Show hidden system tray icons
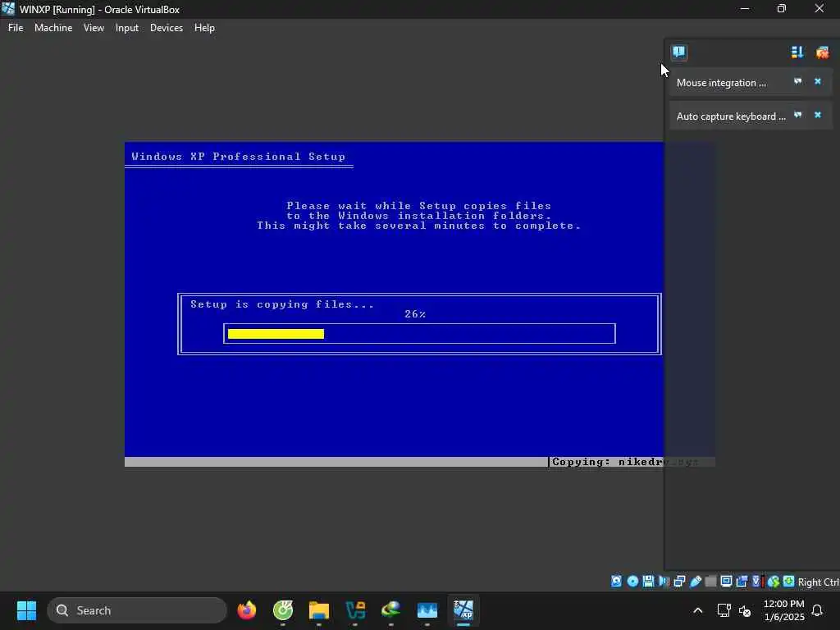Image resolution: width=840 pixels, height=630 pixels. 697,610
